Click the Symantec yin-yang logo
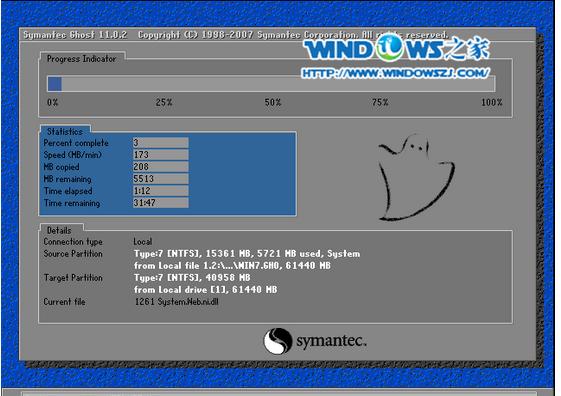This screenshot has width=561, height=396. tap(278, 341)
